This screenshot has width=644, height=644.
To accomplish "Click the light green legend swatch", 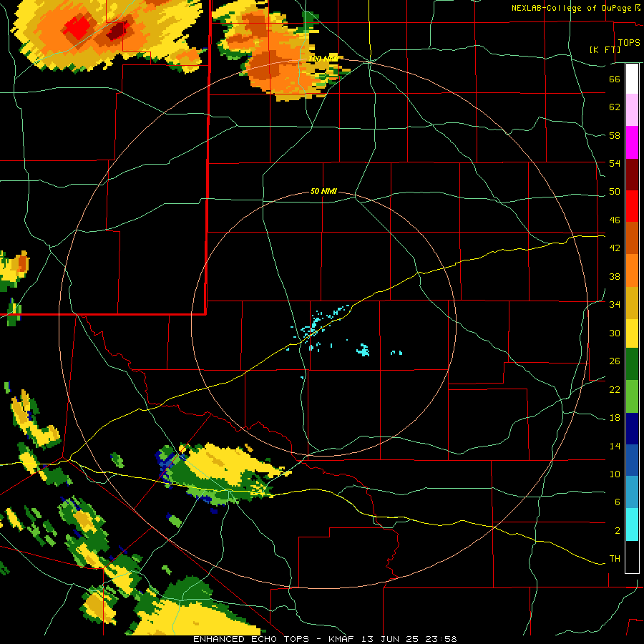I will pos(632,396).
